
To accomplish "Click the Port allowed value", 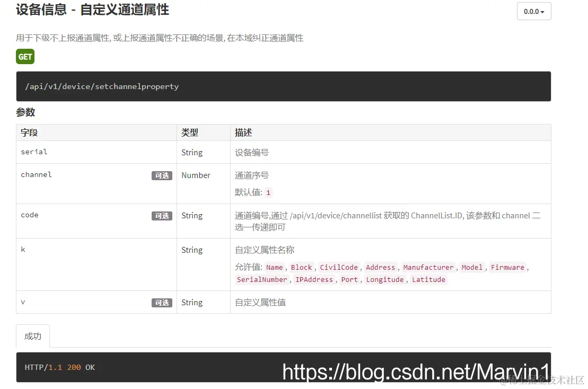I will (349, 280).
